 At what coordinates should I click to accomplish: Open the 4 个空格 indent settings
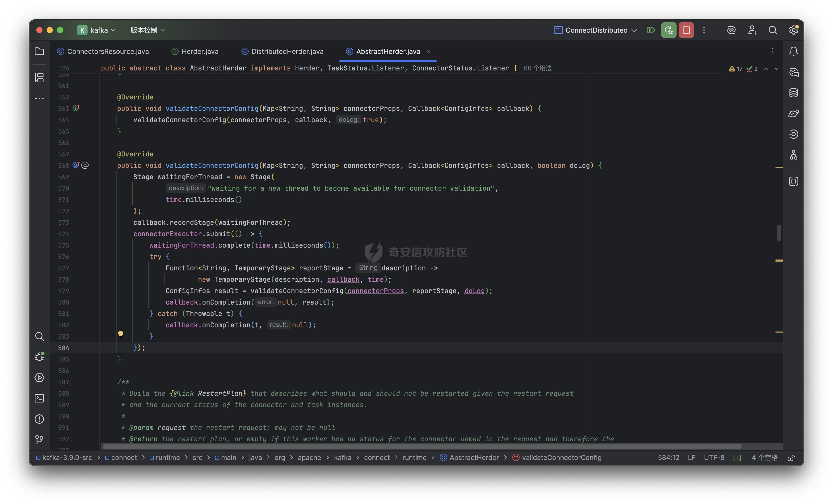click(x=765, y=458)
